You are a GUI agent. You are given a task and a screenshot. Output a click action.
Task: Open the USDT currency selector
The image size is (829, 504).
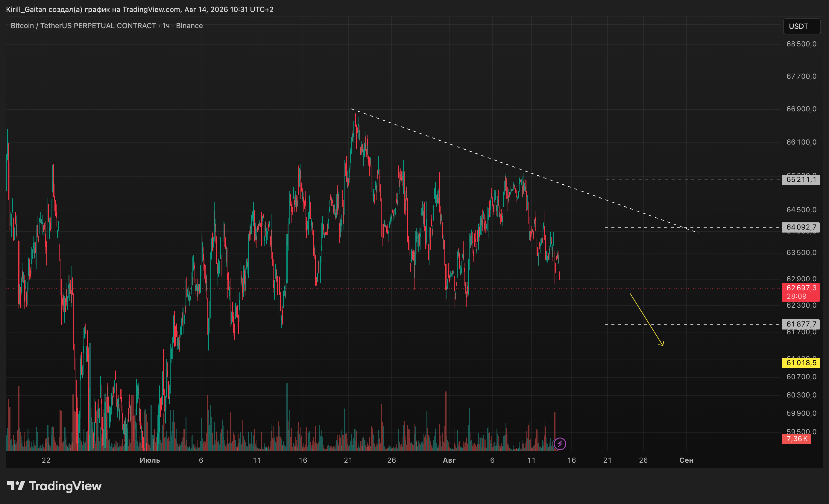click(x=802, y=26)
